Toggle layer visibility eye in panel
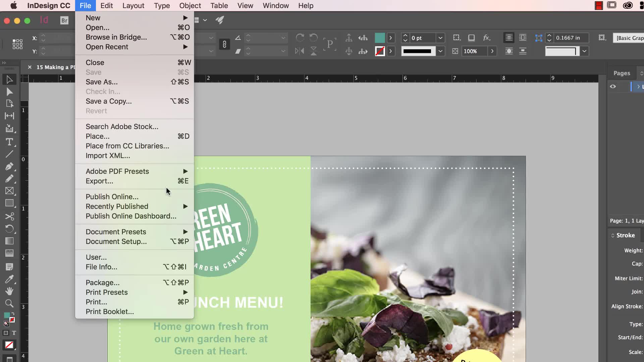644x362 pixels. point(613,86)
